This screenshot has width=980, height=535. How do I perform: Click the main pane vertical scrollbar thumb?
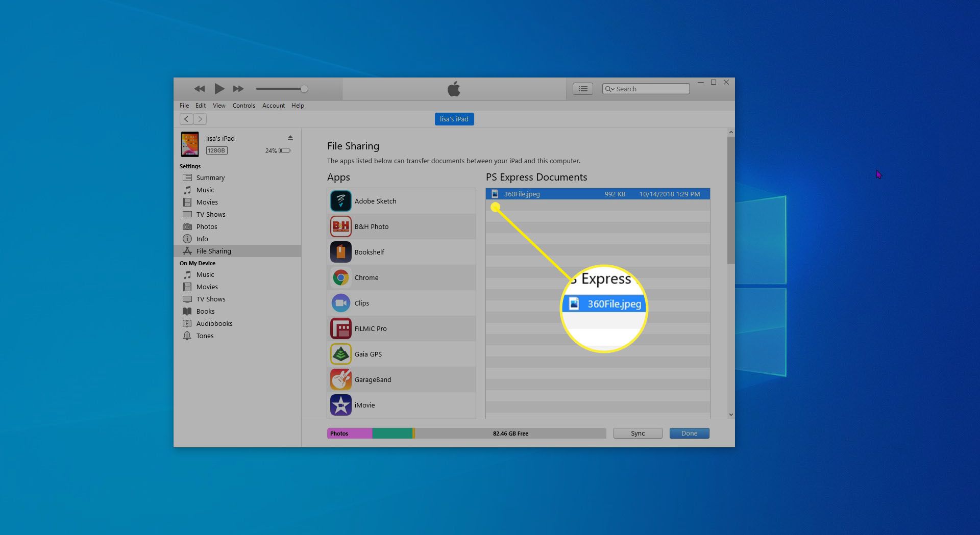(731, 200)
